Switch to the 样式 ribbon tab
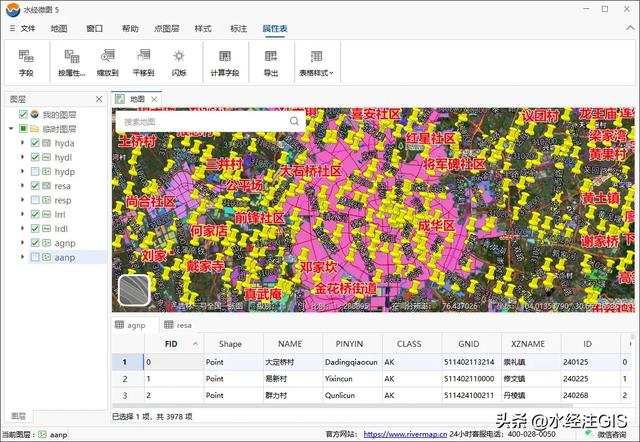640x442 pixels. pos(203,28)
